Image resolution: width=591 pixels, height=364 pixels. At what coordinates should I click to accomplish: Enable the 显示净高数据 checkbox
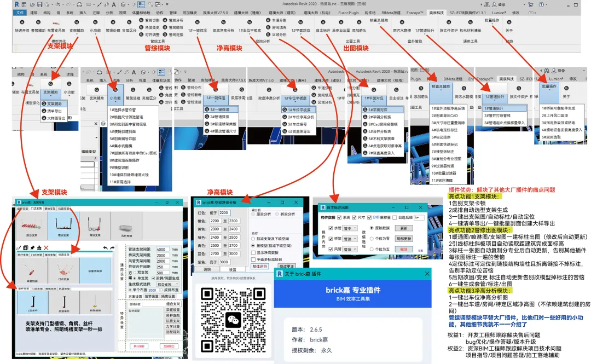pyautogui.click(x=253, y=253)
